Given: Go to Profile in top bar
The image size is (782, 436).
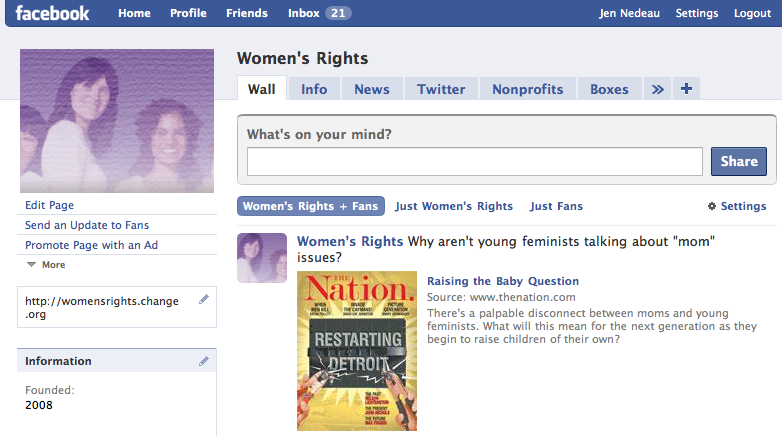Looking at the screenshot, I should [188, 13].
